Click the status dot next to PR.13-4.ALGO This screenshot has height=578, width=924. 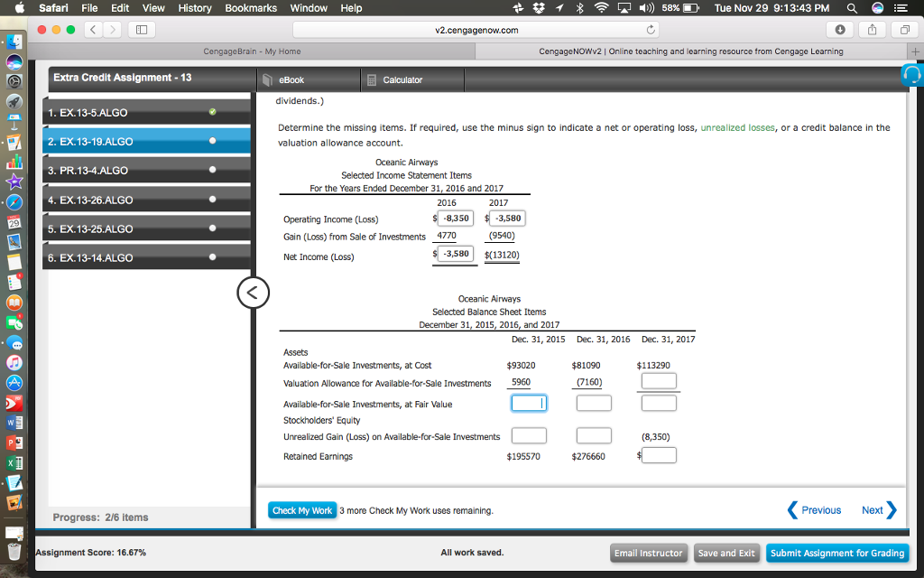[211, 171]
